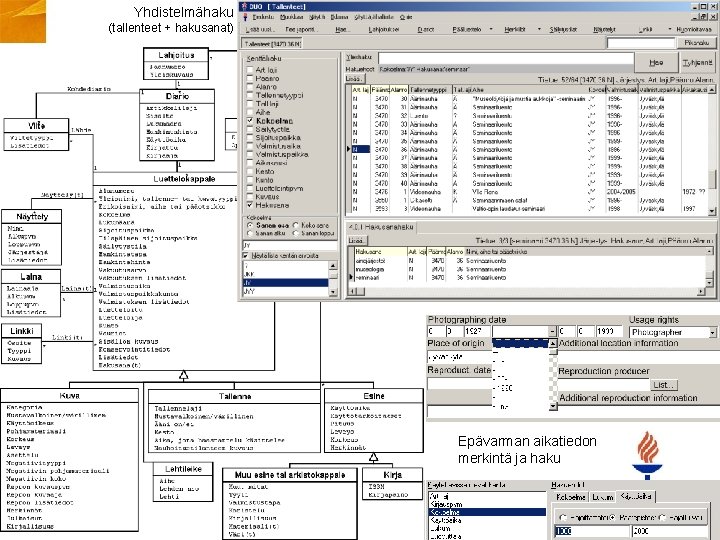
Task: Select the museologia keyword row
Action: 530,269
